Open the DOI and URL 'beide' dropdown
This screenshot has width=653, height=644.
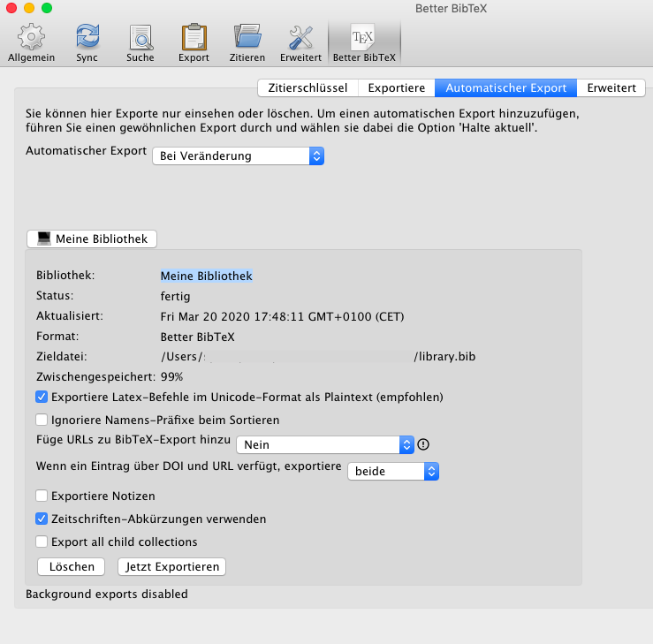(x=393, y=471)
